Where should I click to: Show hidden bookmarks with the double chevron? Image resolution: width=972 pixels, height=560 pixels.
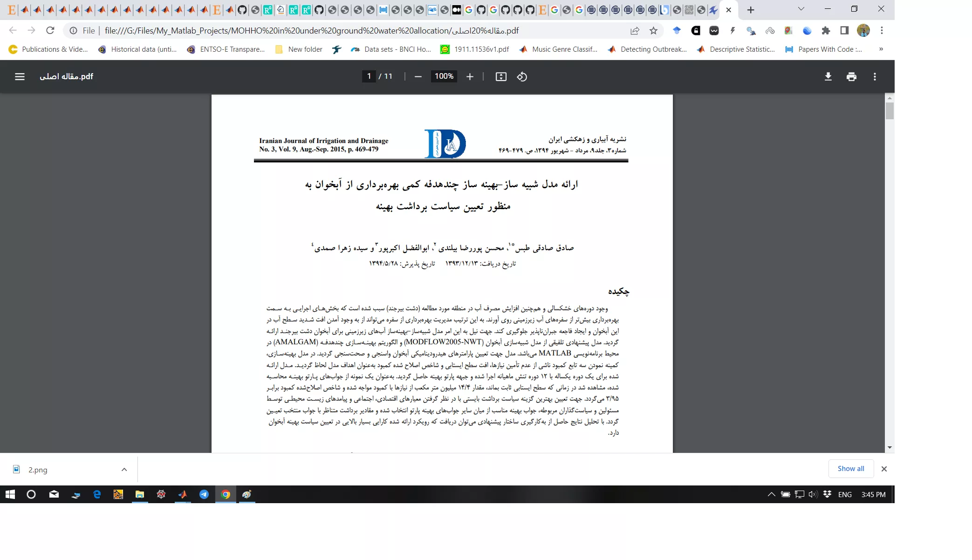881,49
